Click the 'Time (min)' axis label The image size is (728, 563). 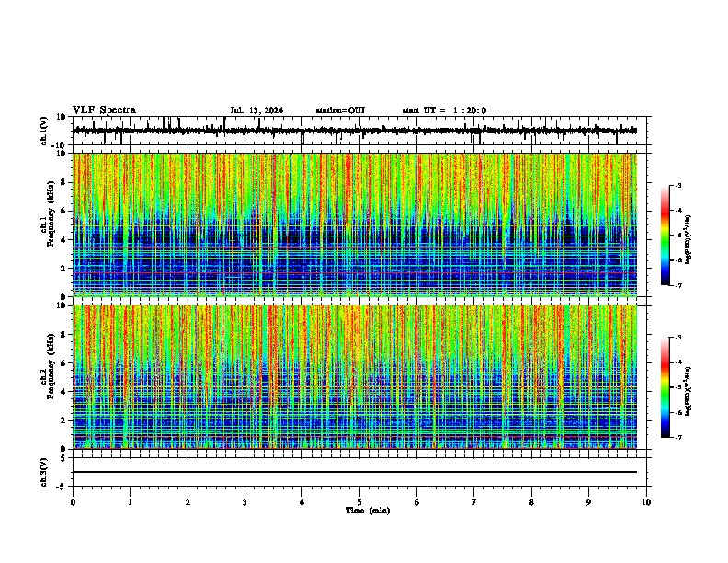(x=368, y=511)
